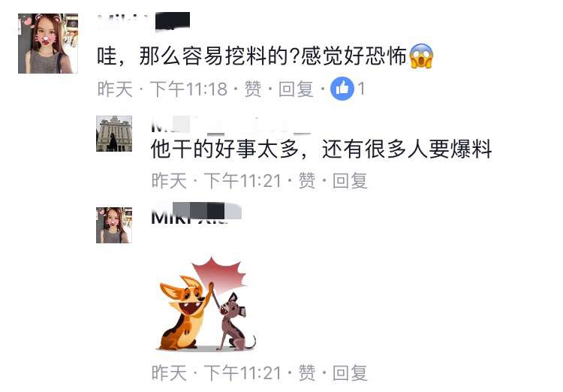This screenshot has height=392, width=563.
Task: Open the building profile photo of the replier
Action: (114, 134)
